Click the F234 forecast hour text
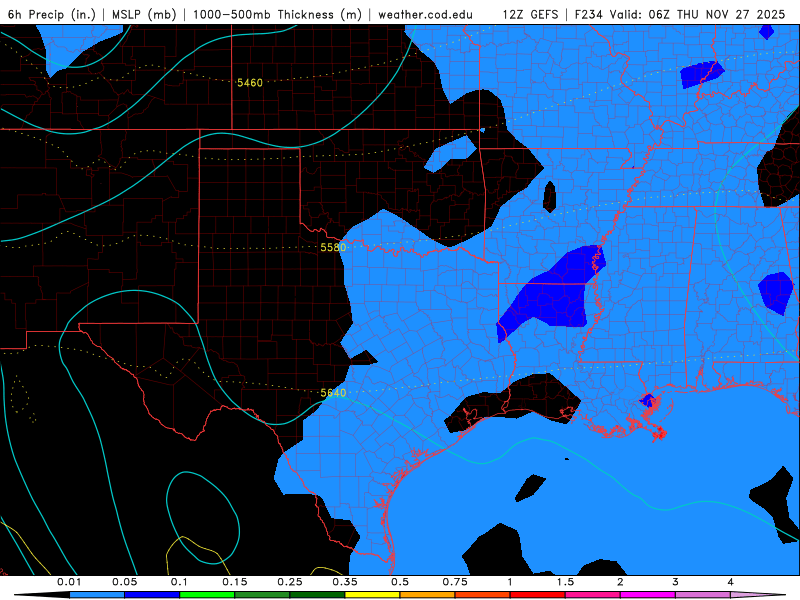Viewport: 800px width, 600px height. coord(589,14)
